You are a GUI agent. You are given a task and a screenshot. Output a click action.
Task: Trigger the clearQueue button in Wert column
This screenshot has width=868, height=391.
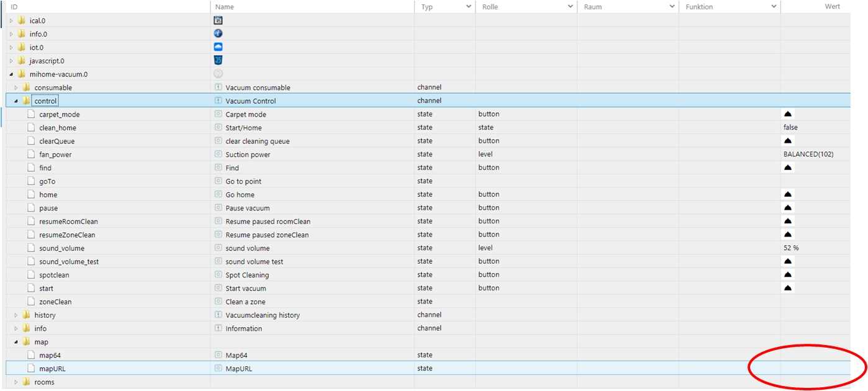[788, 141]
